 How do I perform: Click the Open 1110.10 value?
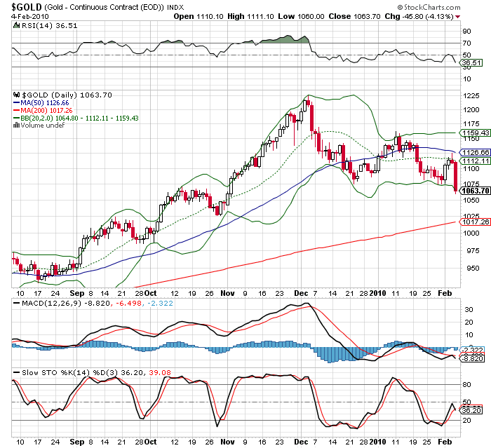[x=199, y=17]
